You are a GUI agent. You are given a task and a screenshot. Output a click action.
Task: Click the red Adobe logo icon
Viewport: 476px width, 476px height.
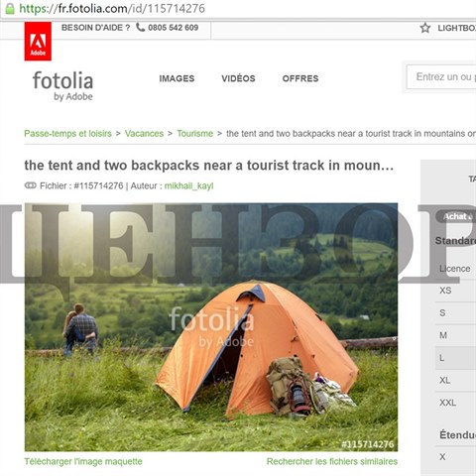[x=38, y=42]
